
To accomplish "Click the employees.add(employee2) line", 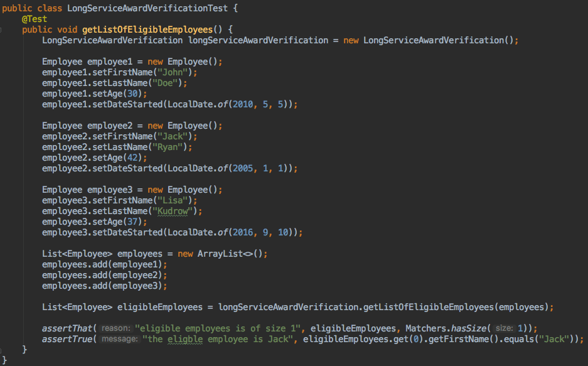I will pos(105,275).
